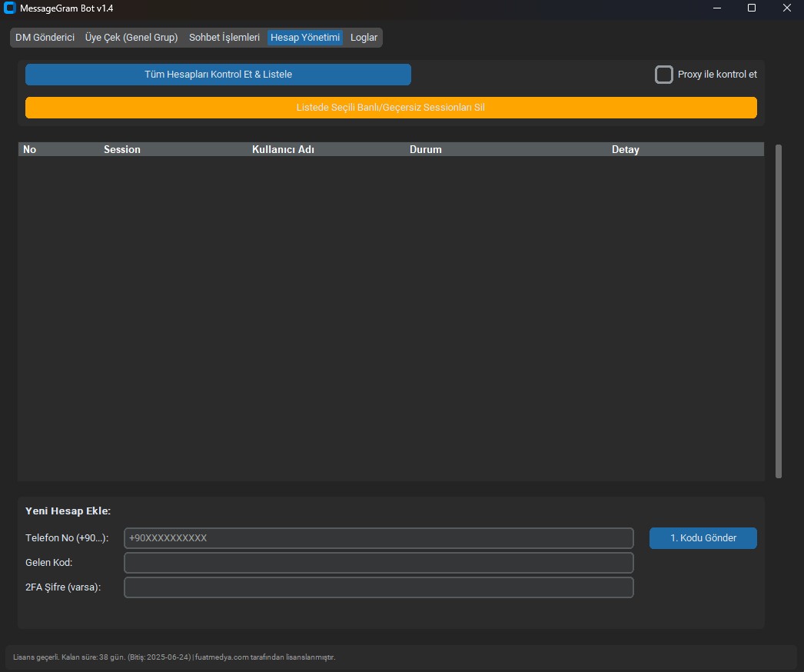Image resolution: width=804 pixels, height=672 pixels.
Task: Select the Hesap Yönetimi tab
Action: coord(305,37)
